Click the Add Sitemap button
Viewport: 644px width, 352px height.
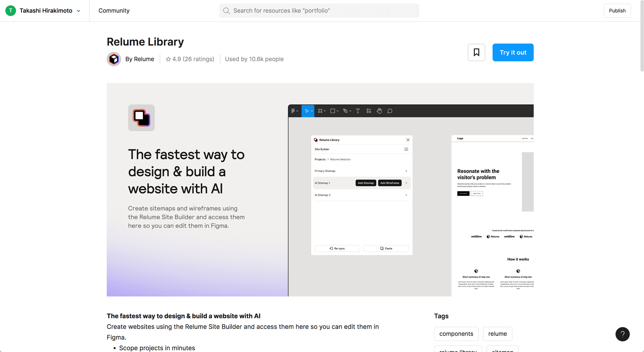click(x=366, y=183)
